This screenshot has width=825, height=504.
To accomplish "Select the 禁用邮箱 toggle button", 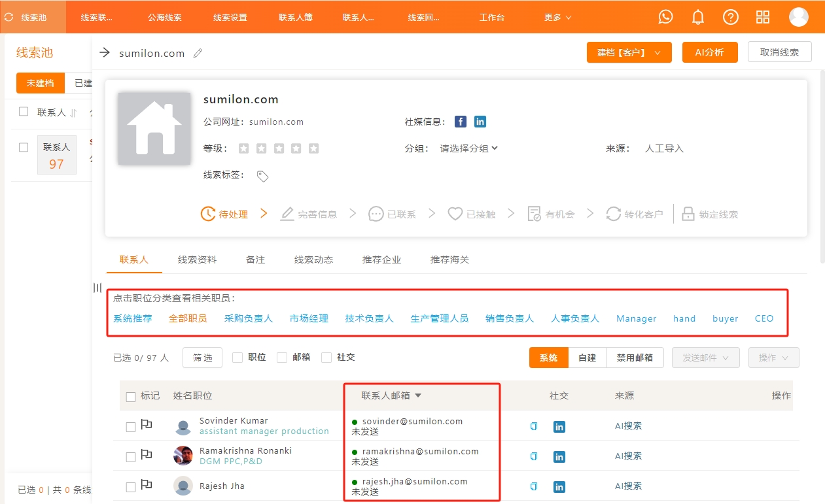I will point(635,358).
